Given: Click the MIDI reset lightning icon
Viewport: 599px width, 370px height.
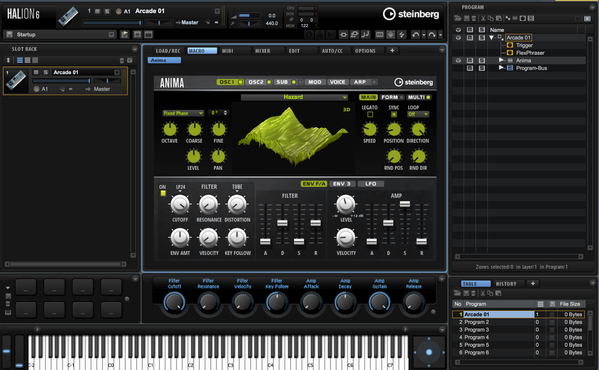Looking at the screenshot, I should click(x=401, y=35).
